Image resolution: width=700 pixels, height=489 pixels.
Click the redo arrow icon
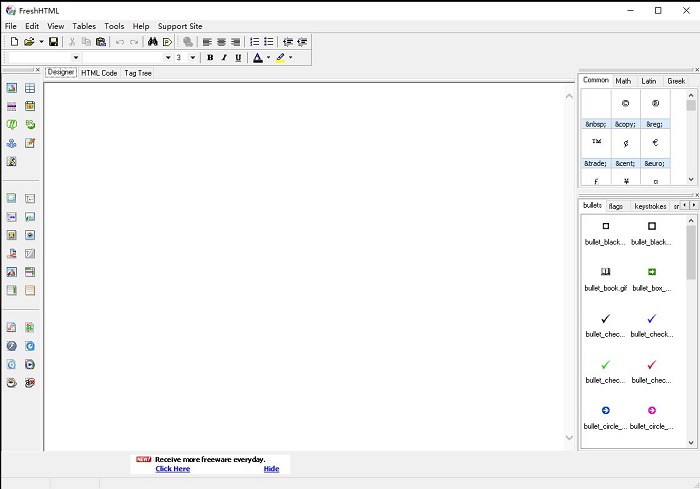tap(134, 42)
